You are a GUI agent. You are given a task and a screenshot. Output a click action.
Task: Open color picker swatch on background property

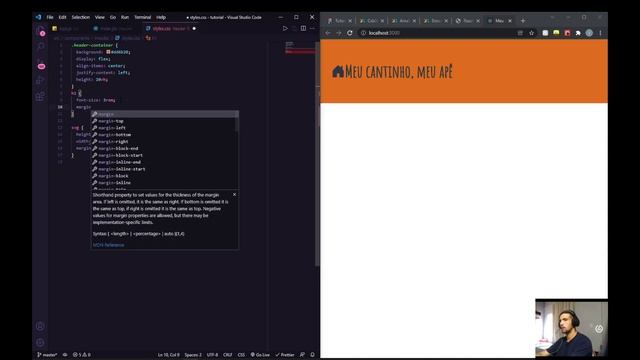[108, 52]
